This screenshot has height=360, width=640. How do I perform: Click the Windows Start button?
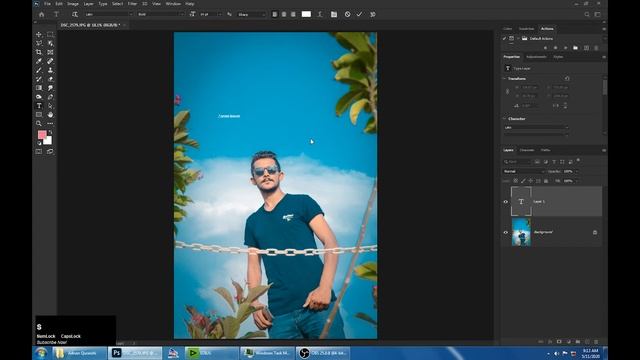tap(41, 353)
